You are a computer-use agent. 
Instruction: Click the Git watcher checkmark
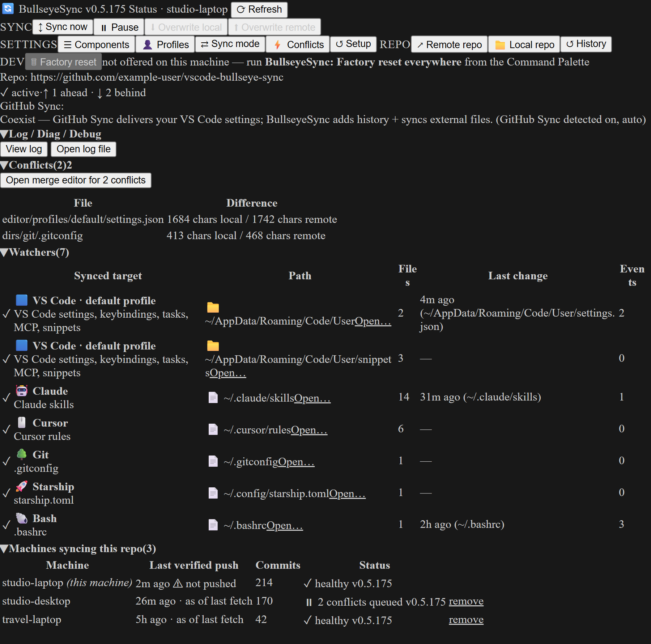tap(7, 461)
